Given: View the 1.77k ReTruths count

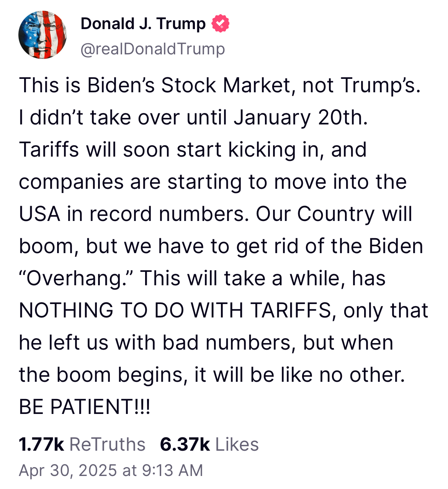Looking at the screenshot, I should [41, 445].
